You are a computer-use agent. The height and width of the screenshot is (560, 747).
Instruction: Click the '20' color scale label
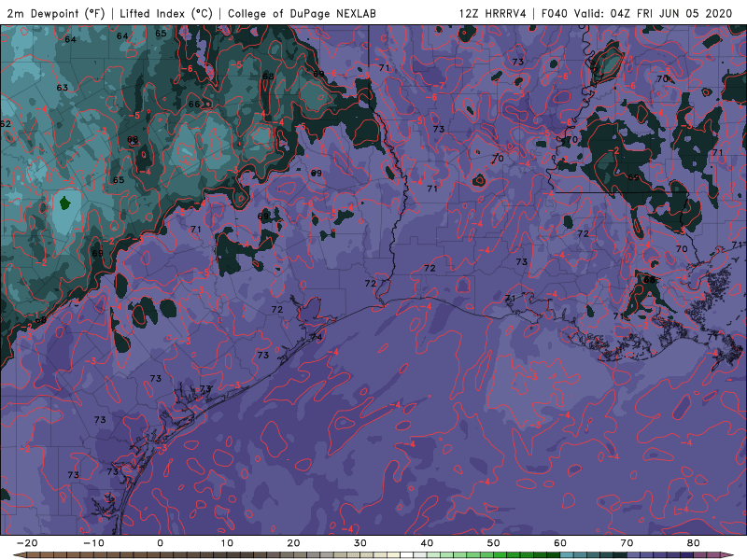click(293, 543)
